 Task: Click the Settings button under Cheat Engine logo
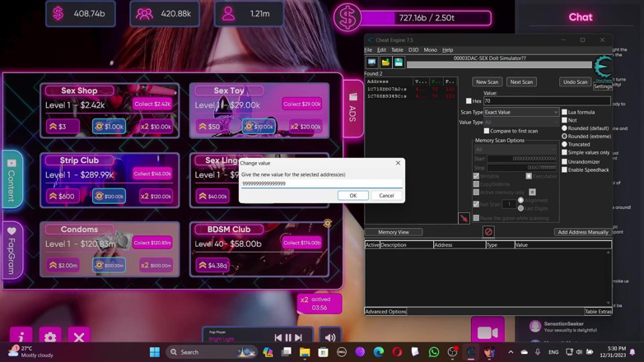(603, 86)
